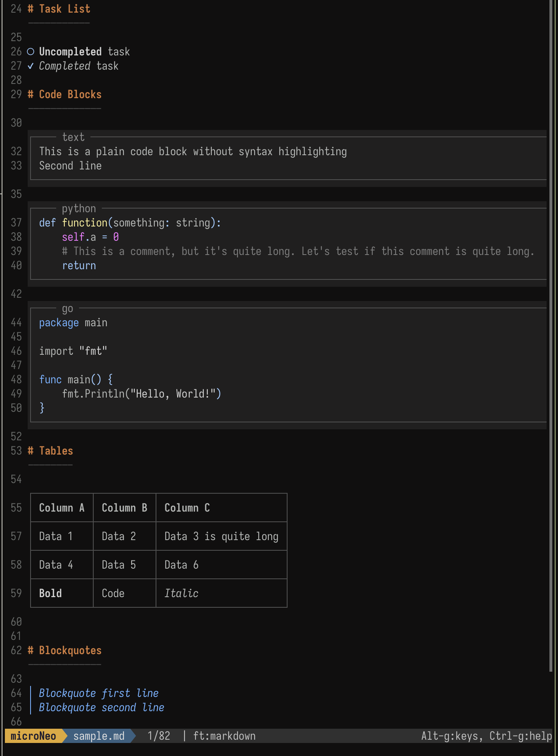Click the 'Ctrl-g:help' hint in status bar
Screen dimensions: 558x756
coord(521,736)
